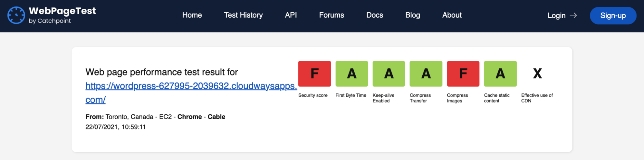Viewport: 644px width, 160px height.
Task: Open the tested cloudwaysapps URL link
Action: click(x=191, y=93)
